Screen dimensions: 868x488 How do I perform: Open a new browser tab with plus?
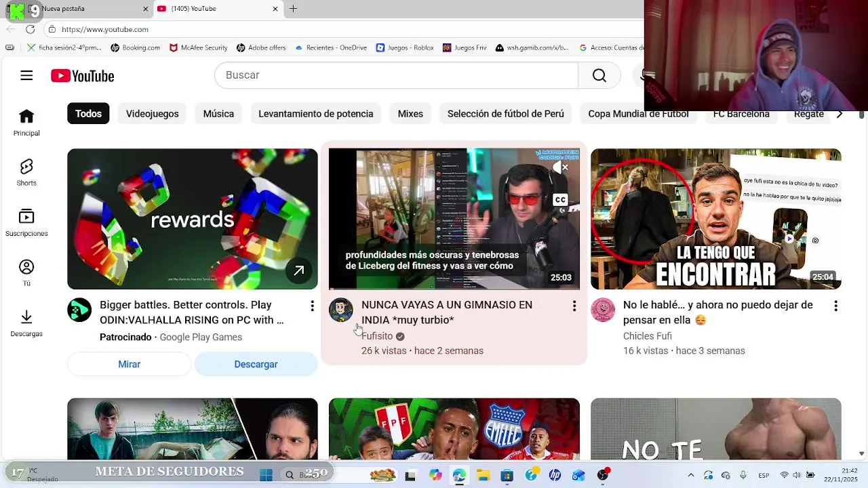pyautogui.click(x=293, y=9)
